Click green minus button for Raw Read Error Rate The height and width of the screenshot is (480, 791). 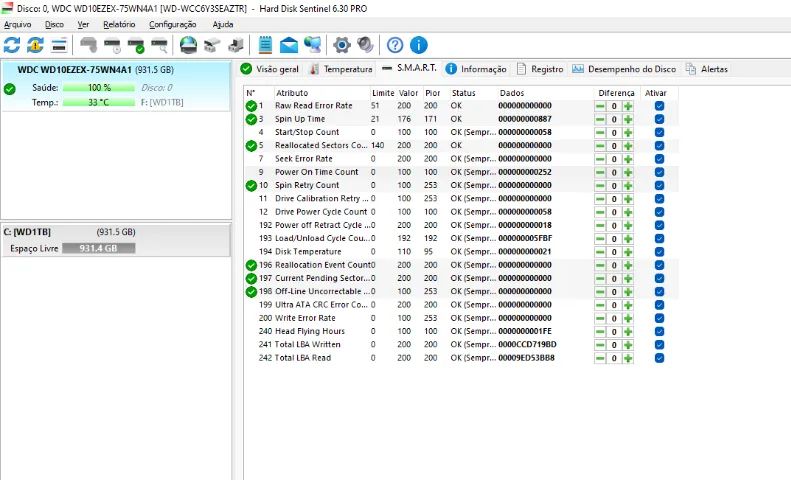pos(600,106)
